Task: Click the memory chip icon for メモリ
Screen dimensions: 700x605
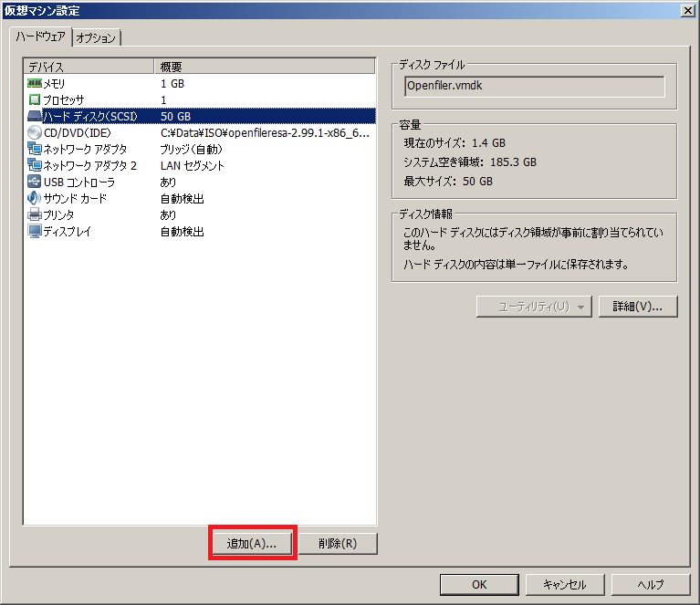Action: pos(35,83)
